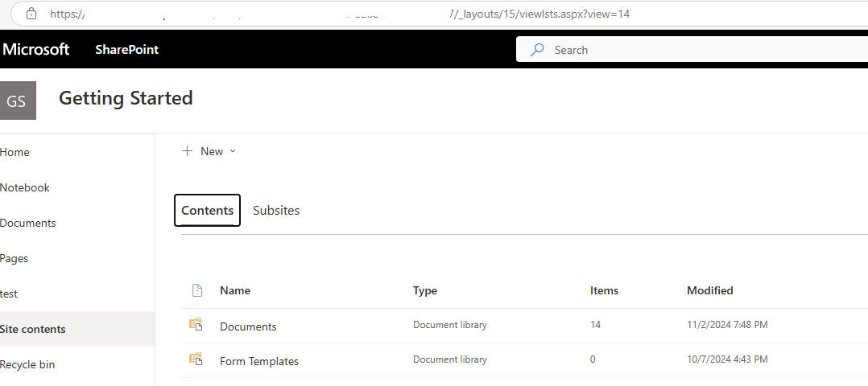Click the Documents library icon
Screen dimensions: 868x386
(x=196, y=325)
